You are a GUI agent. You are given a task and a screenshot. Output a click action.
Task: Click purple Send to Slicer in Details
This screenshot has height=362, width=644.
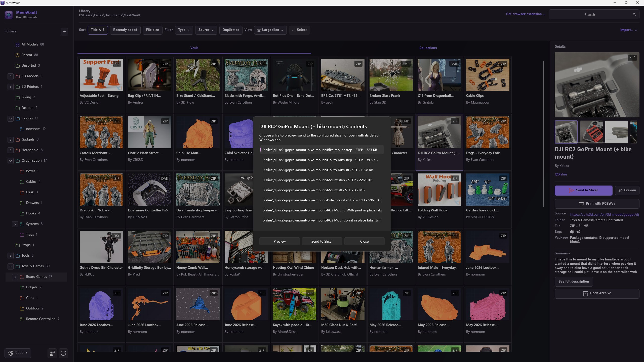(583, 190)
